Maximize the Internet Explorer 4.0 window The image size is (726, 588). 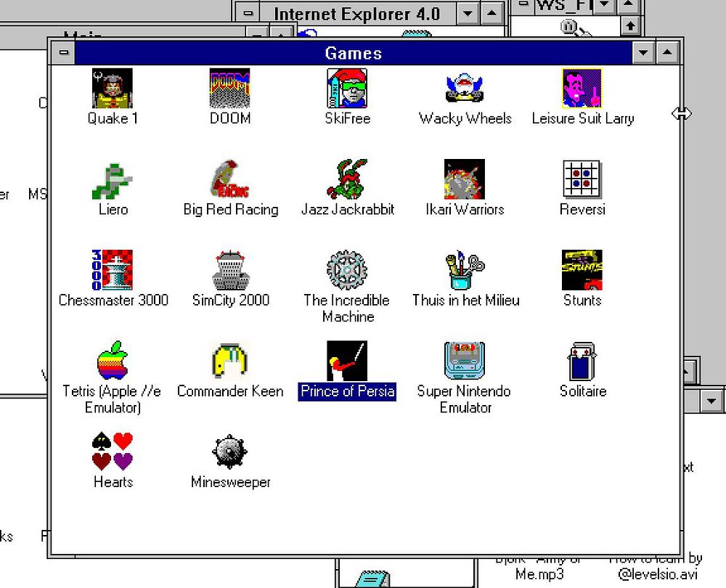492,13
